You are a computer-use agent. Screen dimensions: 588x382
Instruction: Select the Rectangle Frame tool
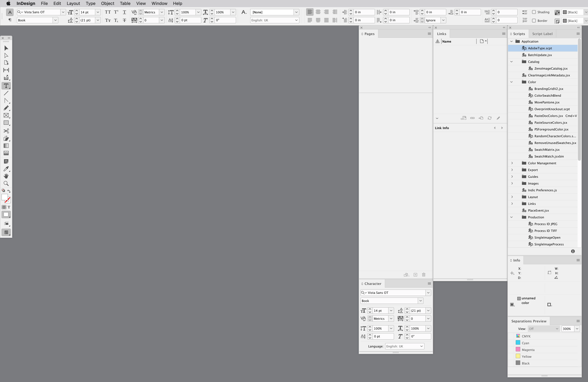point(6,115)
